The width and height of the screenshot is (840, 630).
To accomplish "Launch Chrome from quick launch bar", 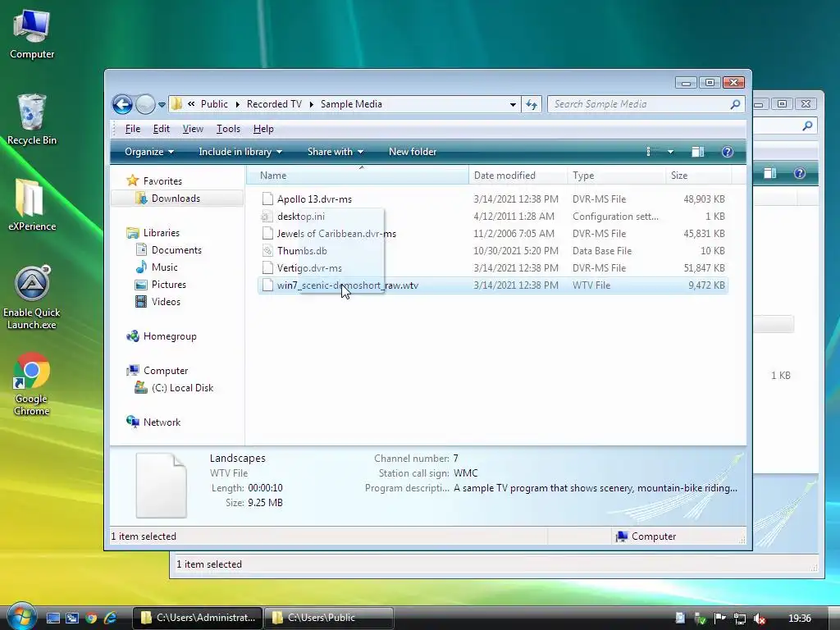I will (x=92, y=619).
